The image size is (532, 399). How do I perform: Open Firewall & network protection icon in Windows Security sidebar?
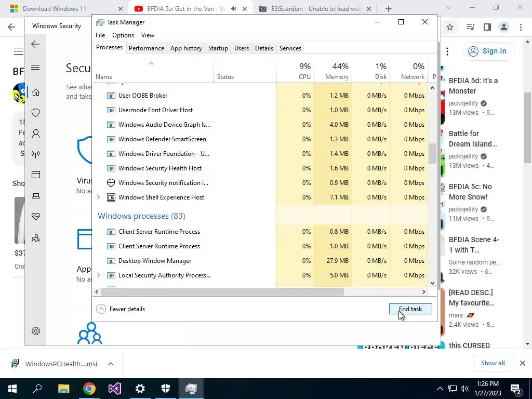[36, 154]
